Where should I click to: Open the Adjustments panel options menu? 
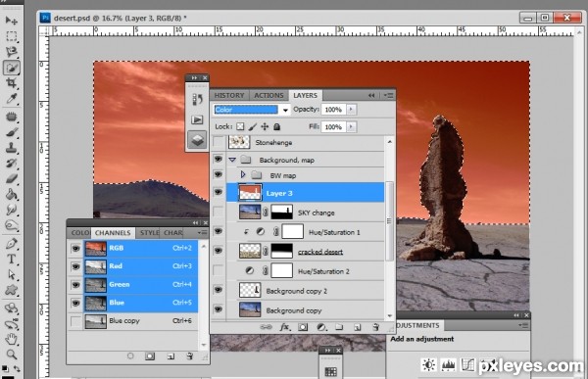[x=523, y=325]
